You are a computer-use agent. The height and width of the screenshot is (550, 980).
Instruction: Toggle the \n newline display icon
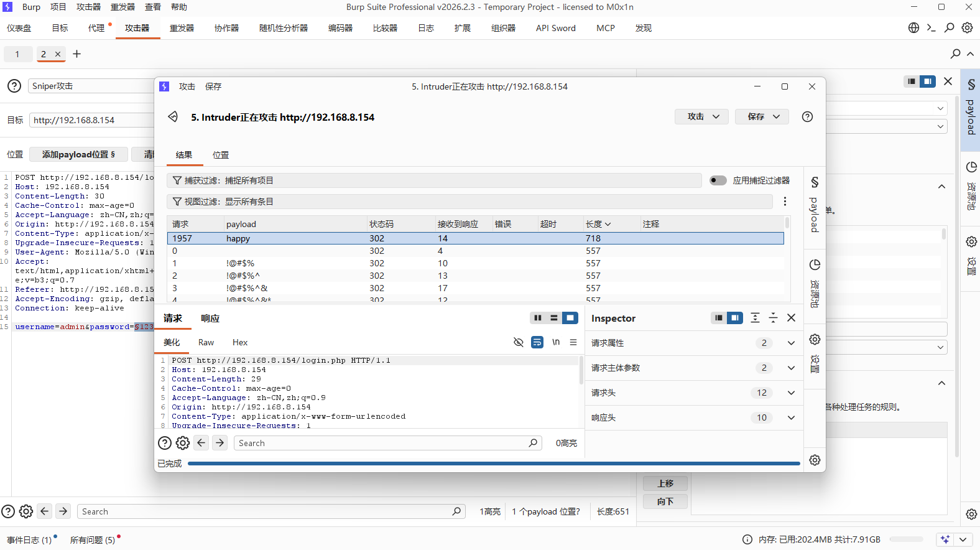point(556,342)
